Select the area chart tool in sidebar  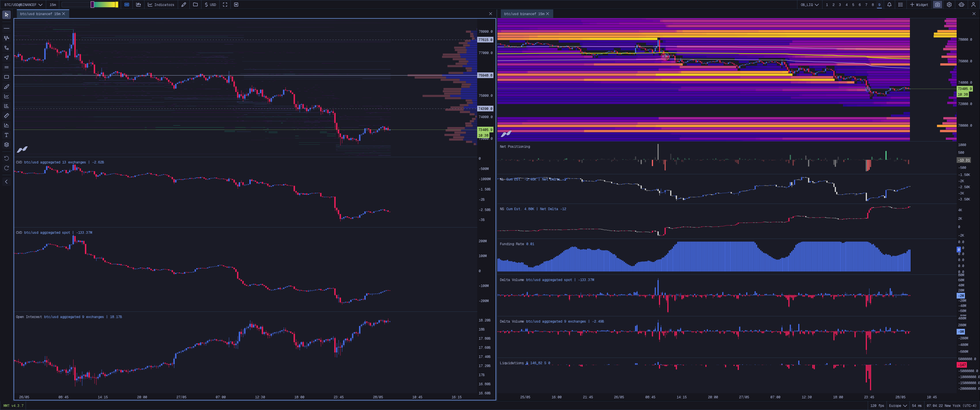7,125
